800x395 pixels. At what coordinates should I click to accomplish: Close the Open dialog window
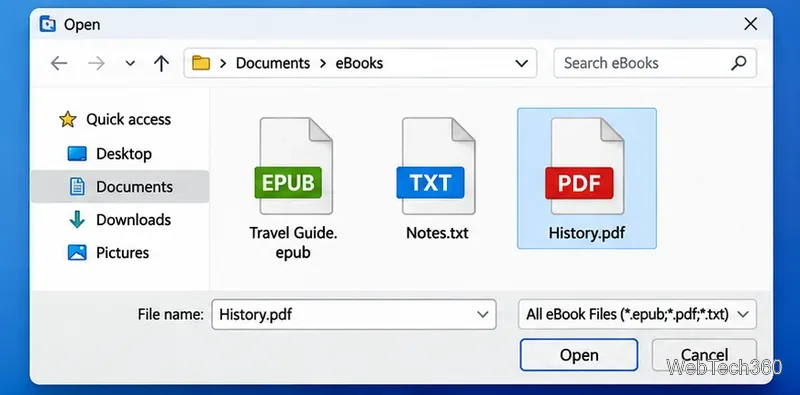(x=751, y=24)
